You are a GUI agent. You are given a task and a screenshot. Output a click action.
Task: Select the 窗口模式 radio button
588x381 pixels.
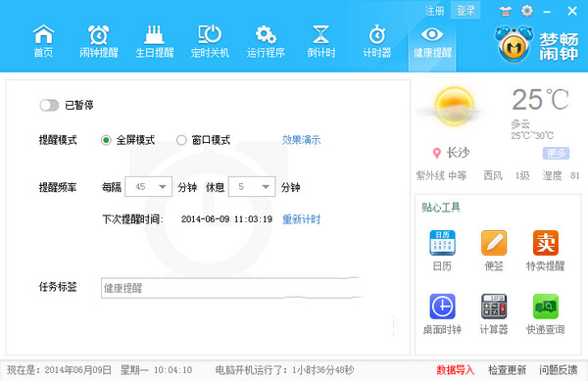181,140
